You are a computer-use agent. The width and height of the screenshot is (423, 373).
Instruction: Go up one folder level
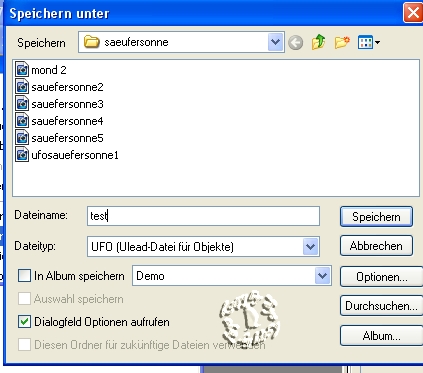coord(318,42)
